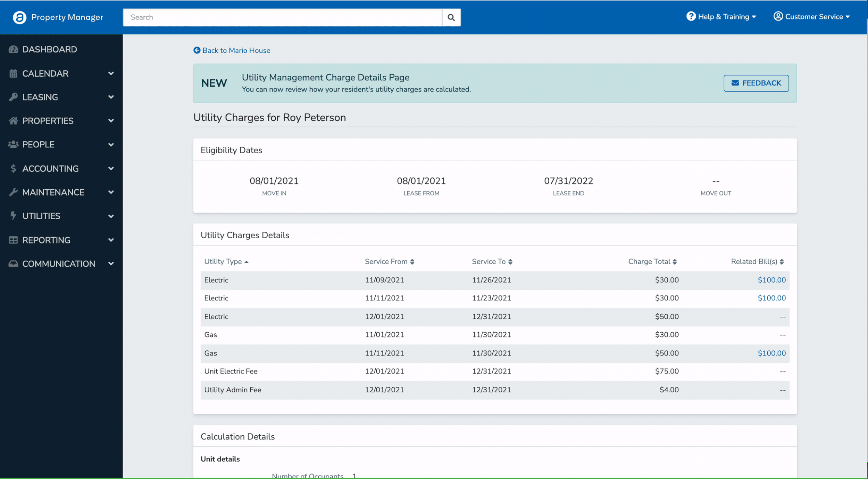Open the Customer Service dropdown arrow
Screen dimensions: 868x479
[x=848, y=17]
